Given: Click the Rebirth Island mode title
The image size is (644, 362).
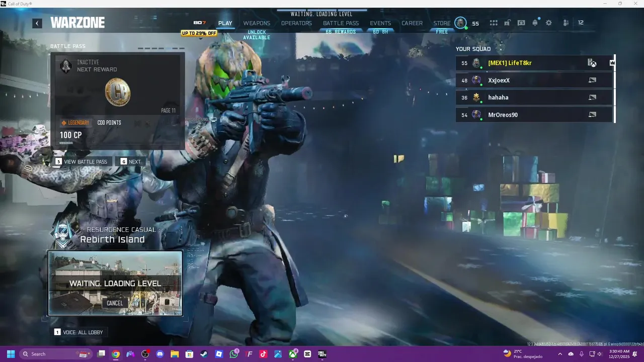Looking at the screenshot, I should pyautogui.click(x=112, y=240).
